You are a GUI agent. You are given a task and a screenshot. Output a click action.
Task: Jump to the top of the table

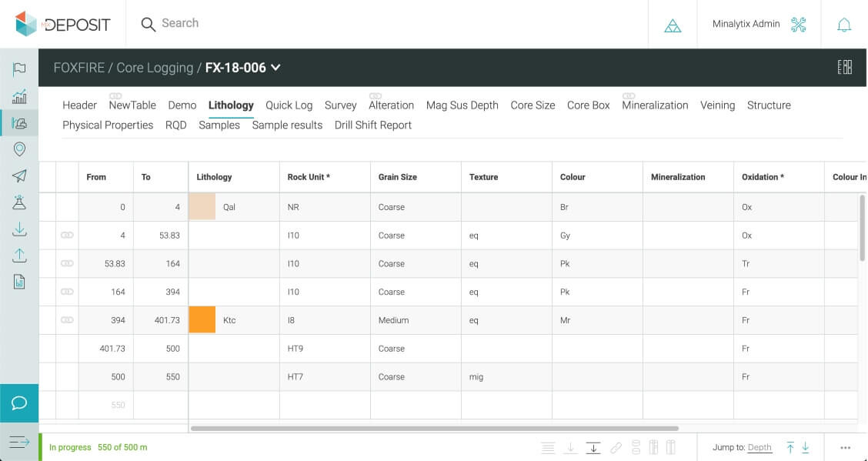point(790,448)
